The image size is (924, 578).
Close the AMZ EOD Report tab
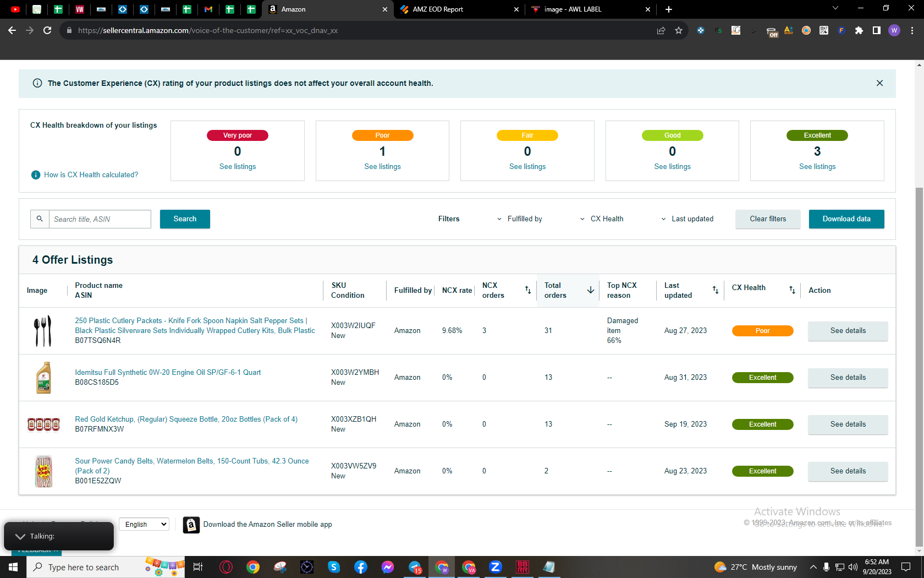click(x=516, y=9)
